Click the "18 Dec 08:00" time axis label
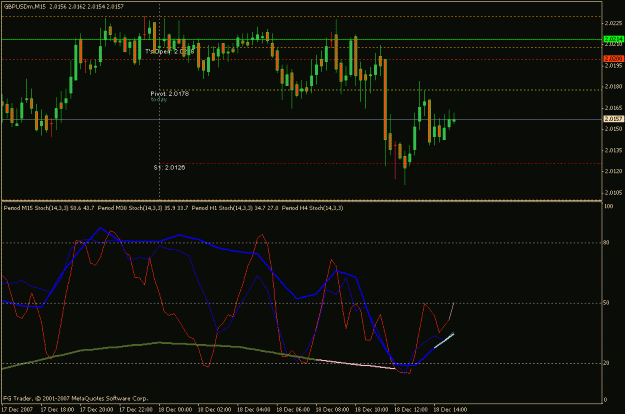625x414 pixels. [332, 409]
